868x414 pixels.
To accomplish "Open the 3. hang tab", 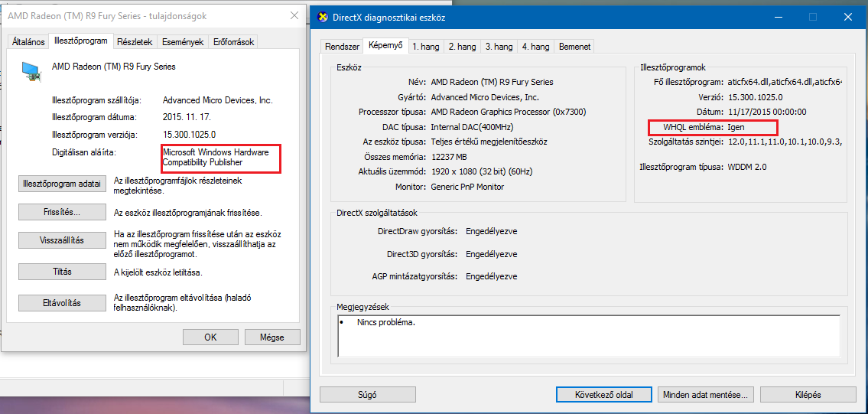I will [x=499, y=47].
